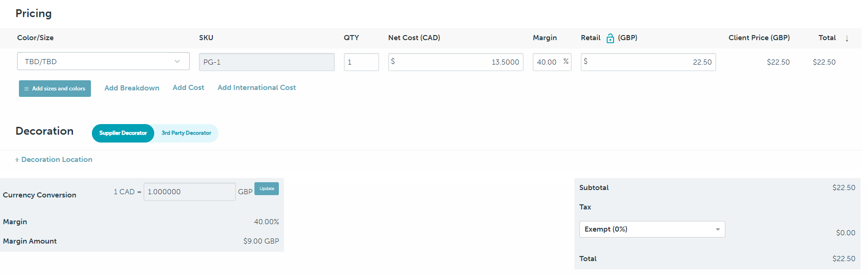Click the Add Cost link
Image resolution: width=868 pixels, height=274 pixels.
click(188, 88)
